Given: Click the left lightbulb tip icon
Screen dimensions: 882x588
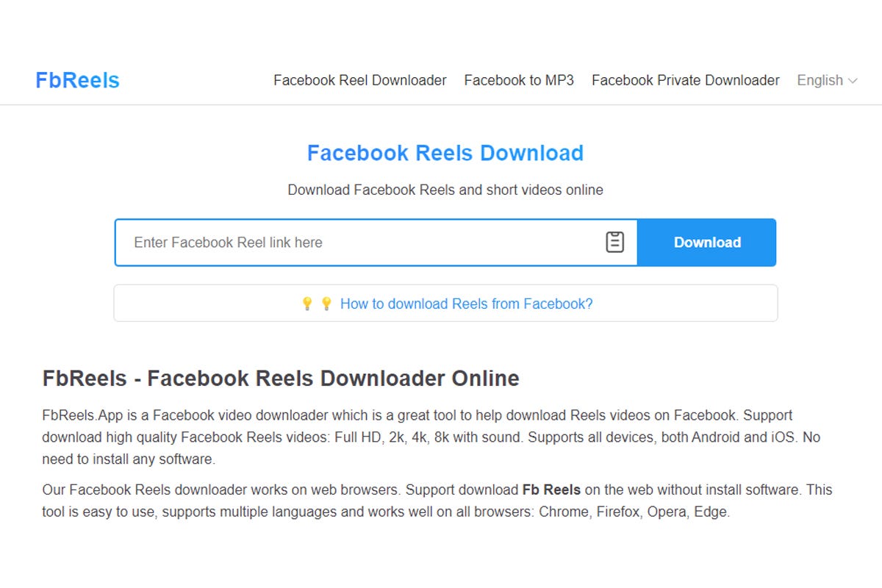Looking at the screenshot, I should point(309,303).
